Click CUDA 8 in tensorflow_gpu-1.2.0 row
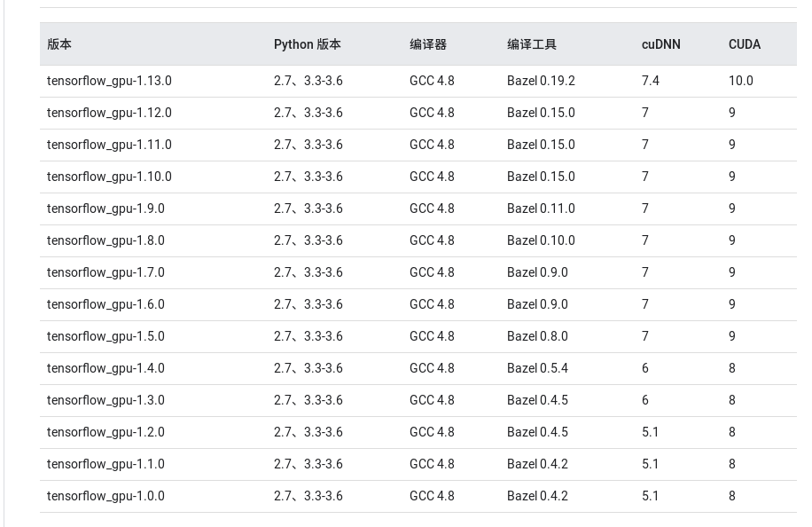The image size is (812, 527). pyautogui.click(x=732, y=433)
